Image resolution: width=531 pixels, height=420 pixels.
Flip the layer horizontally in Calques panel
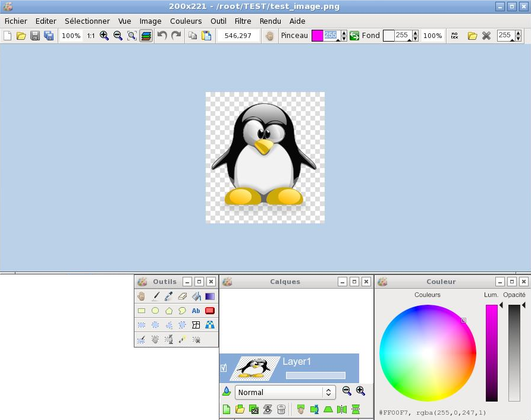point(342,409)
